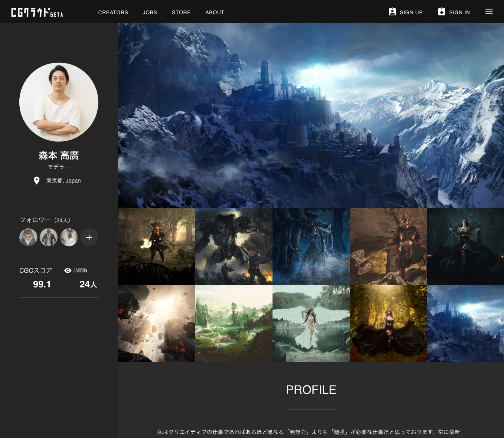Image resolution: width=504 pixels, height=438 pixels.
Task: Click the SIGN UP badge icon
Action: pyautogui.click(x=392, y=12)
